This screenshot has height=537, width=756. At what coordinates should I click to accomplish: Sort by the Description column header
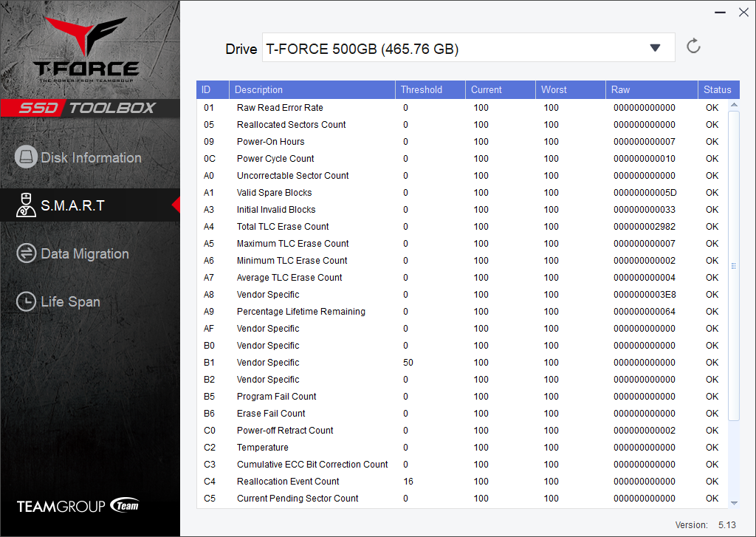pos(312,89)
